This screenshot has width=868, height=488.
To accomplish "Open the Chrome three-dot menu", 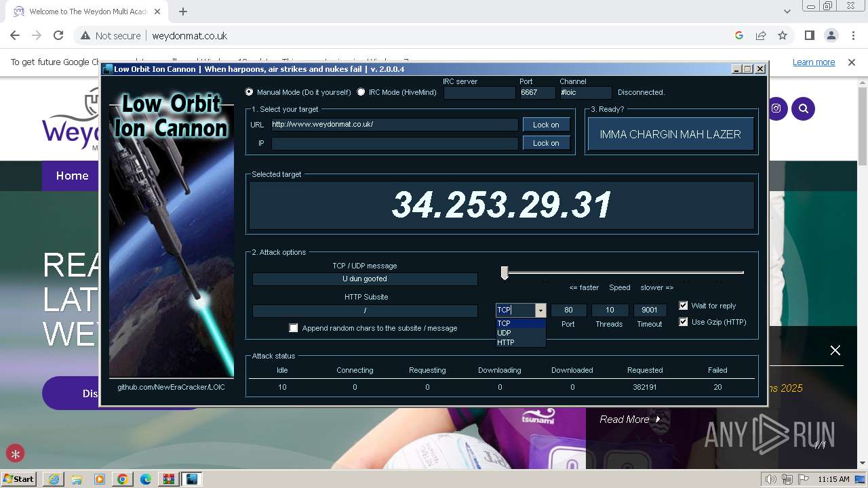I will 853,35.
